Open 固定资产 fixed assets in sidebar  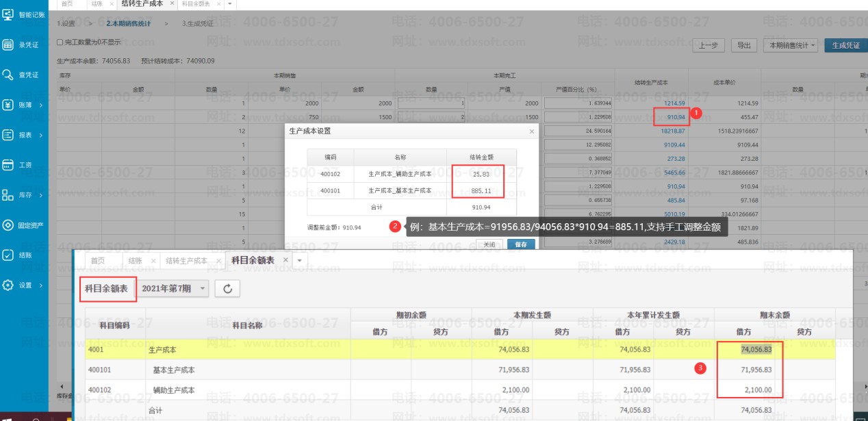(x=25, y=225)
